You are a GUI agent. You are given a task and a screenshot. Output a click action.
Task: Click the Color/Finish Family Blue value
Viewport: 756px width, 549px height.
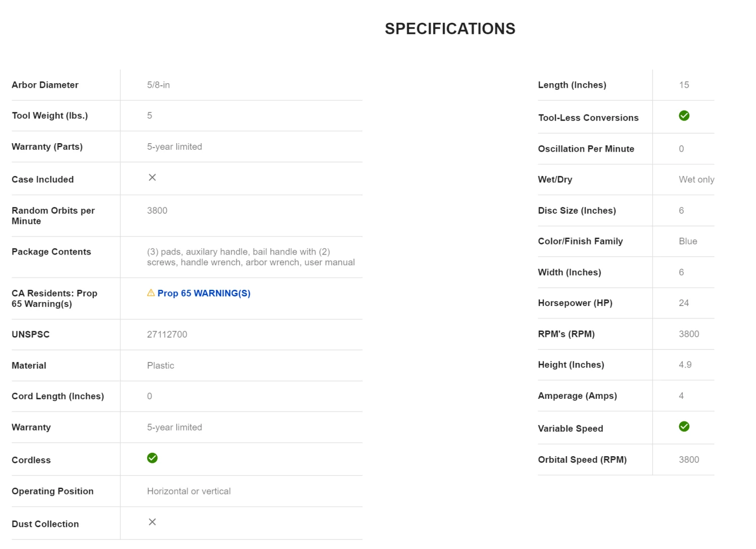688,241
